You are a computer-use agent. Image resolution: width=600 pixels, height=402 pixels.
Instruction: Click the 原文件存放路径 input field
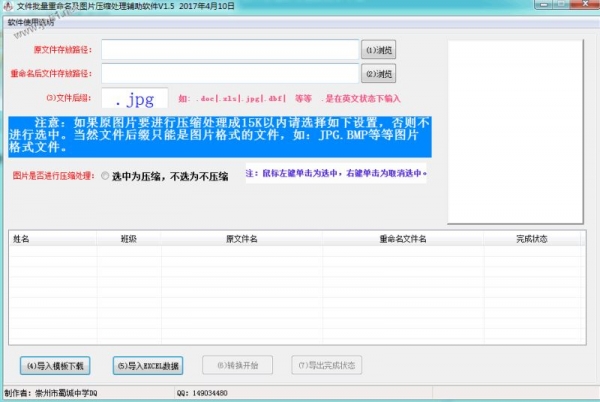[x=229, y=49]
